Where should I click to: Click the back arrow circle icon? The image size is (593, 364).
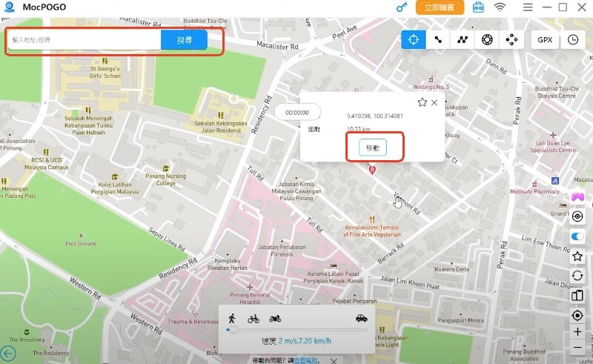coord(8,354)
